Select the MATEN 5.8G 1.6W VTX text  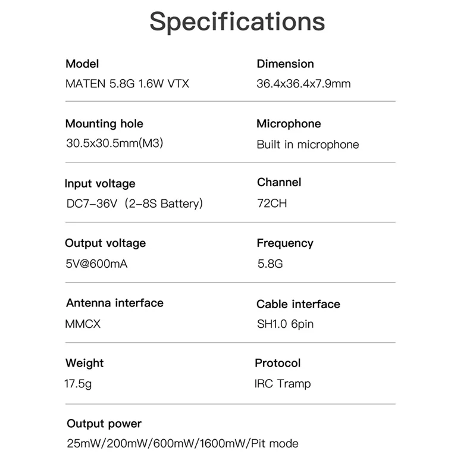click(127, 83)
